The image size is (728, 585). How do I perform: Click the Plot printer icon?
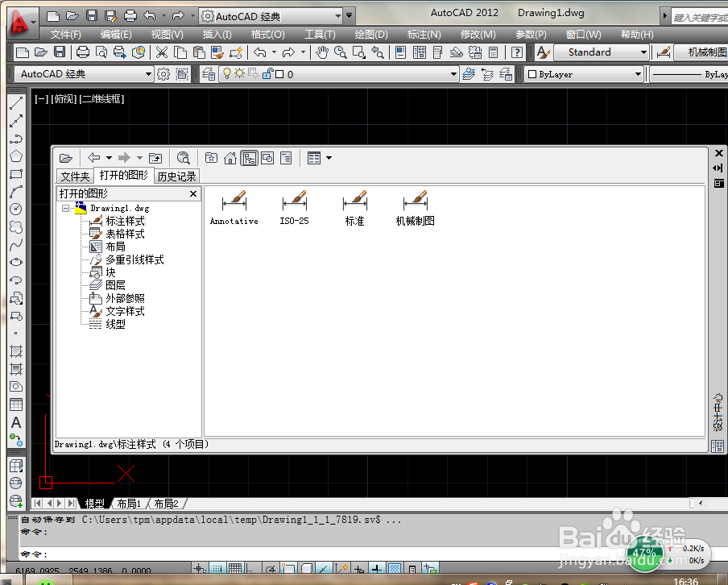point(83,52)
